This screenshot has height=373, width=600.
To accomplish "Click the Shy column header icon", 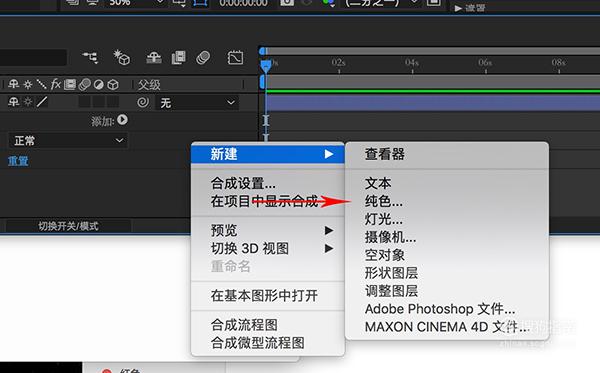I will click(x=13, y=84).
